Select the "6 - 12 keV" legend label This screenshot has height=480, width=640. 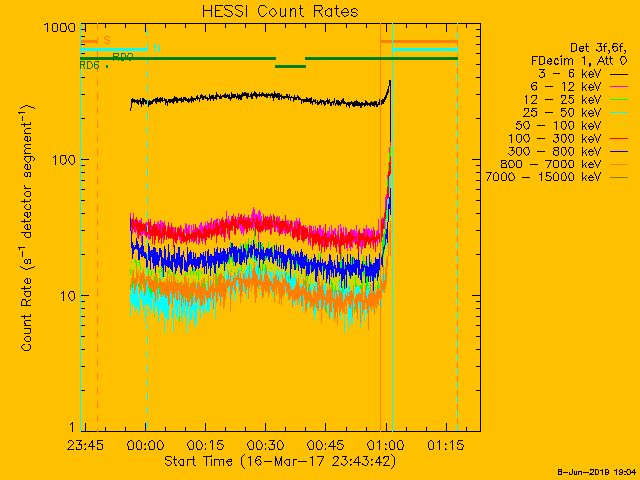[566, 87]
